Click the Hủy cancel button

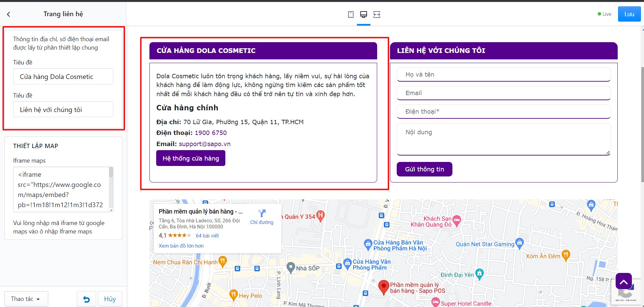pyautogui.click(x=110, y=299)
